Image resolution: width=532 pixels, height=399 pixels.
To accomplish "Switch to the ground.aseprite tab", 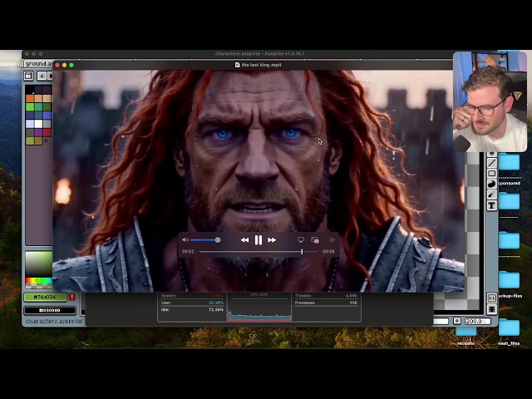I will point(38,64).
